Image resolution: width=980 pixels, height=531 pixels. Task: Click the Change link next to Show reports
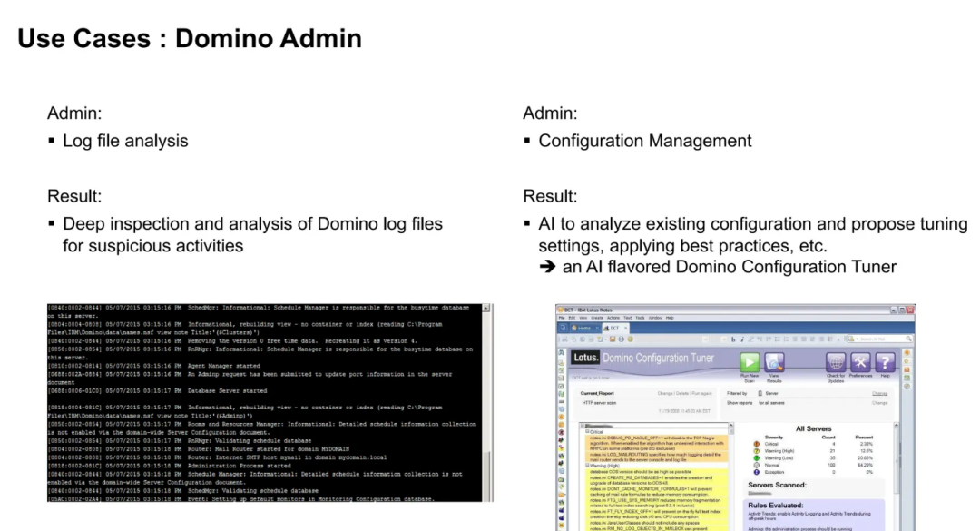[x=879, y=403]
